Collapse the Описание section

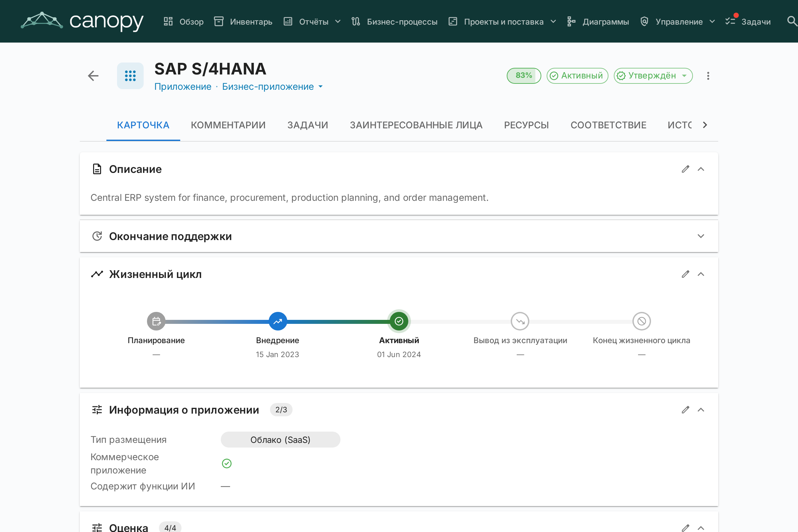coord(701,169)
